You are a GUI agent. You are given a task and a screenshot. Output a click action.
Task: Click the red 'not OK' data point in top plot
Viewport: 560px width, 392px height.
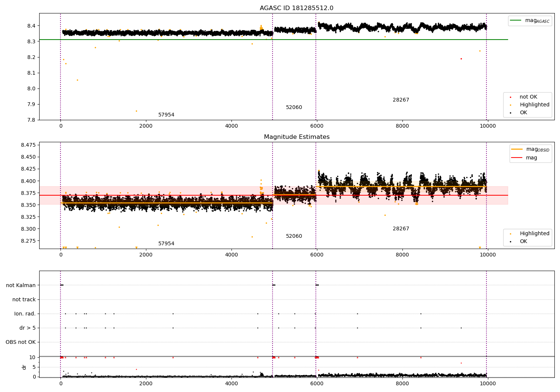tap(461, 59)
